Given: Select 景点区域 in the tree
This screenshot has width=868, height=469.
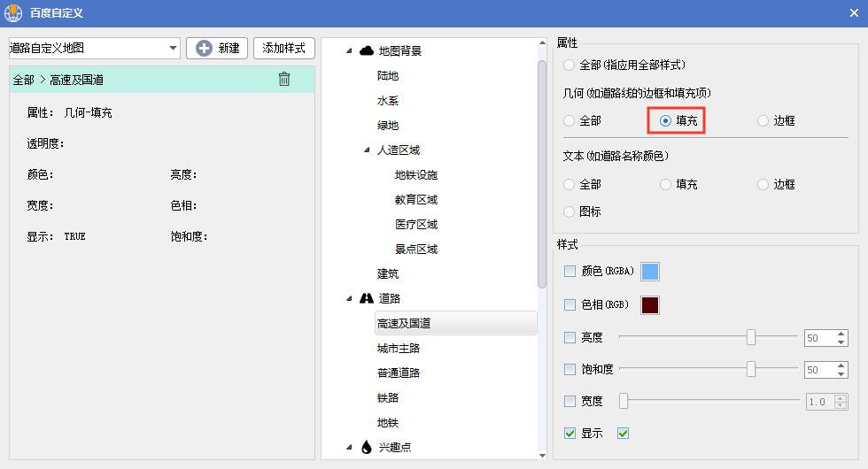Looking at the screenshot, I should [416, 250].
